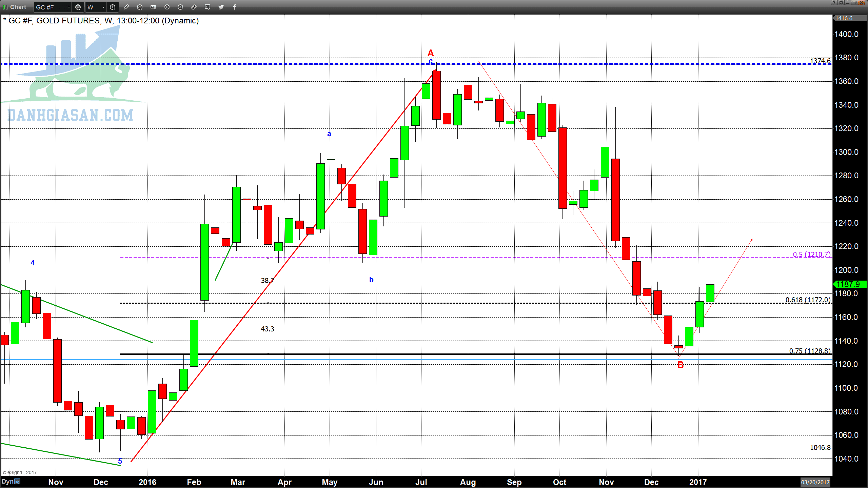
Task: Share chart to Twitter
Action: (221, 7)
